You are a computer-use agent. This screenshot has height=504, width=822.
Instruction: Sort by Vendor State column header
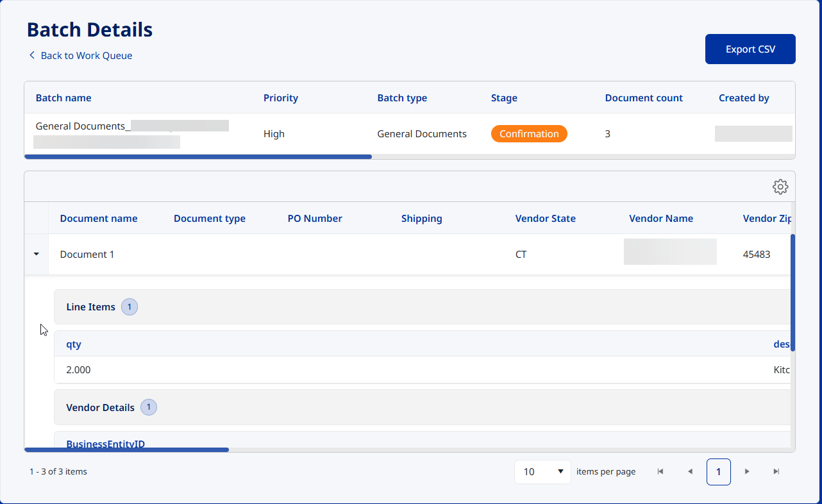point(545,219)
